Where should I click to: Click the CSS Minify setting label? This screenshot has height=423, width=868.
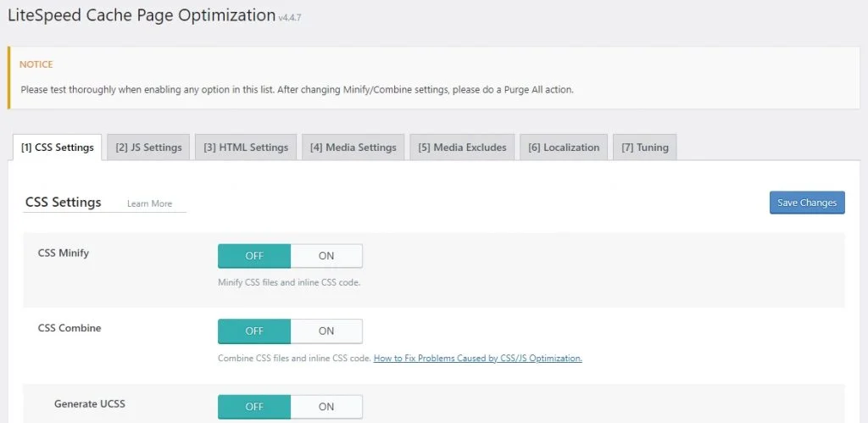coord(64,253)
